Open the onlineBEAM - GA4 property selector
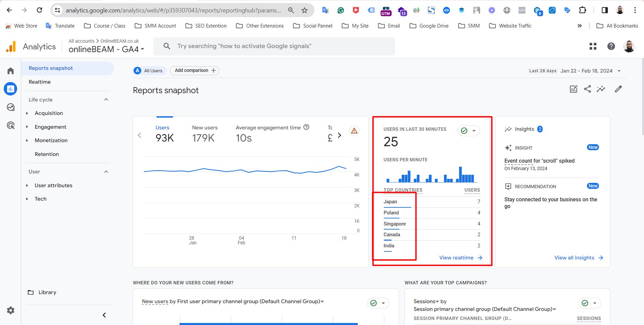Screen dimensions: 644x325 coord(106,49)
